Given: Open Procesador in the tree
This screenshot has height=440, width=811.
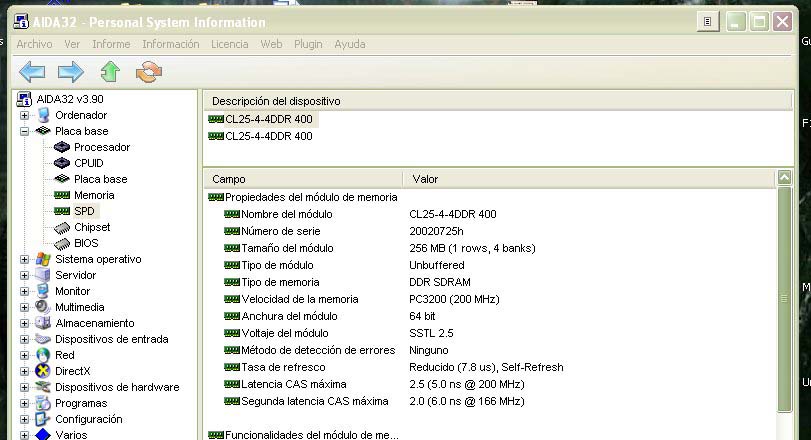Looking at the screenshot, I should 102,147.
